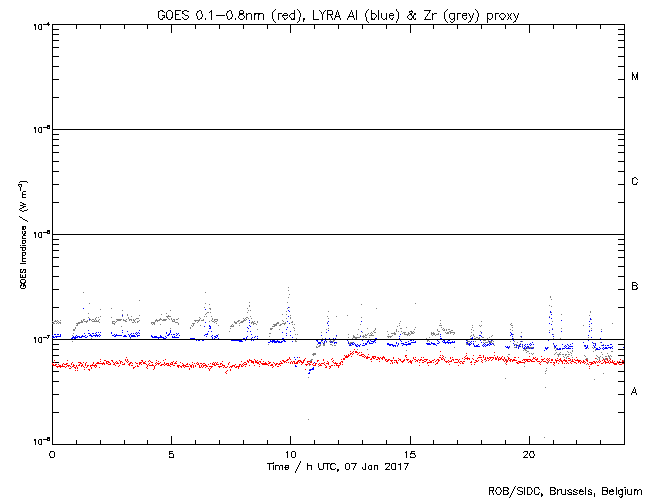Click the x-axis tick label 0
The width and height of the screenshot is (650, 500).
(x=52, y=453)
